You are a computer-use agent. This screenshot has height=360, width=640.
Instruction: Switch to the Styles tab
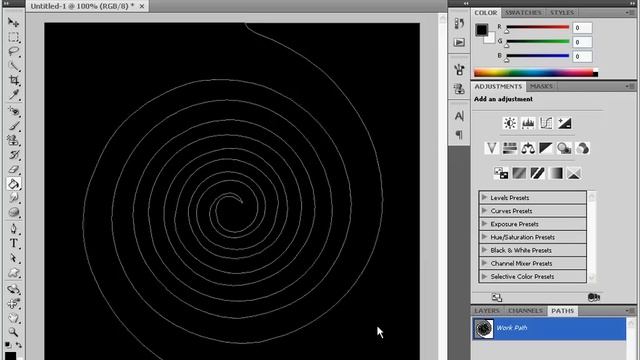coord(562,13)
